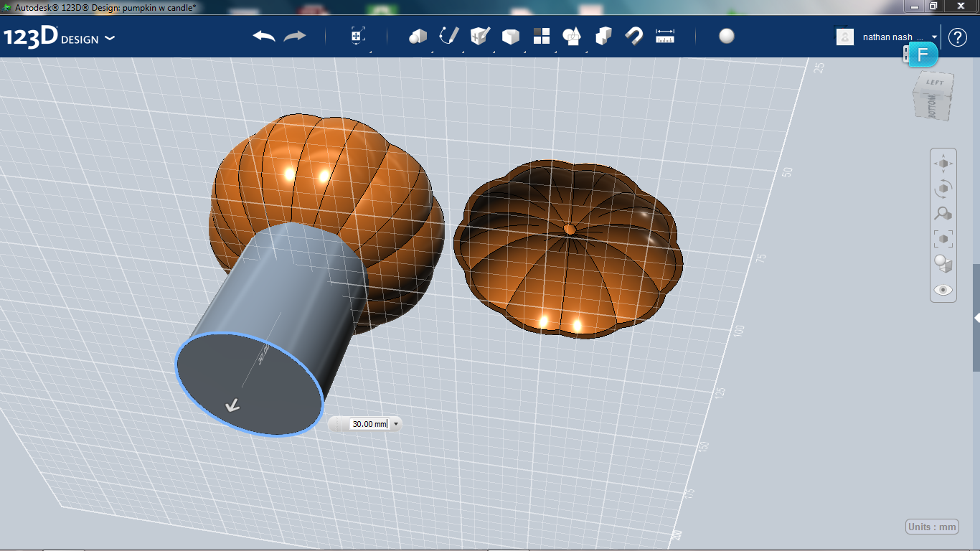The width and height of the screenshot is (980, 551).
Task: Click the BOTTOM face of view cube
Action: [932, 106]
